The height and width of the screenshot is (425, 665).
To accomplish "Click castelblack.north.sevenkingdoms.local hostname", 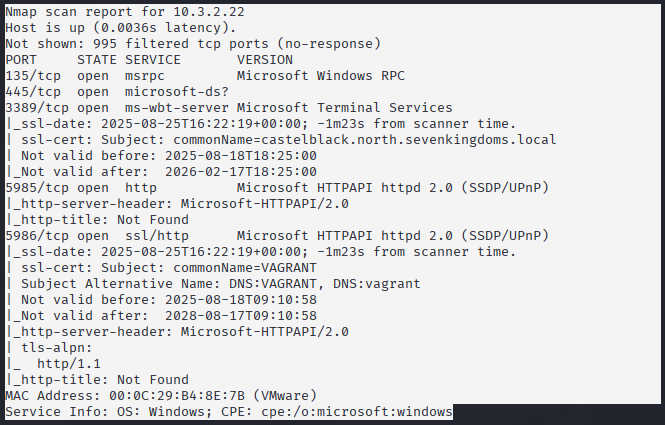I will point(408,140).
